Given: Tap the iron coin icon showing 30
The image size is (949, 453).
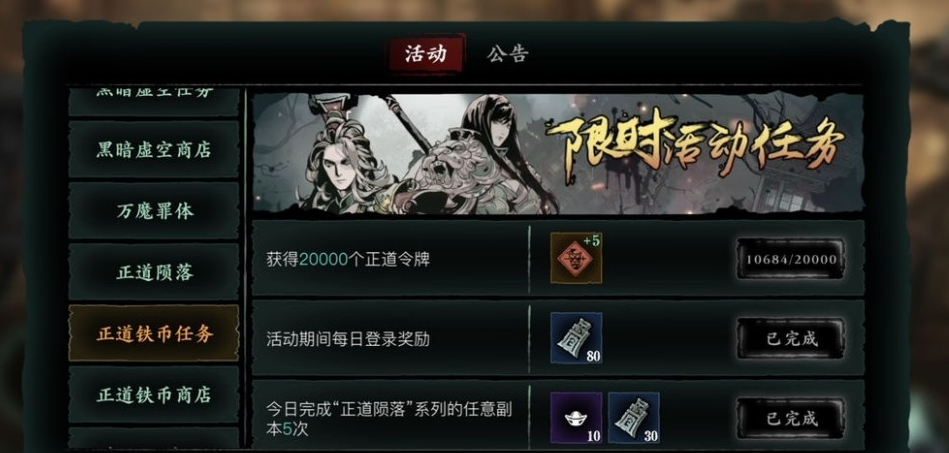Looking at the screenshot, I should pos(634,417).
